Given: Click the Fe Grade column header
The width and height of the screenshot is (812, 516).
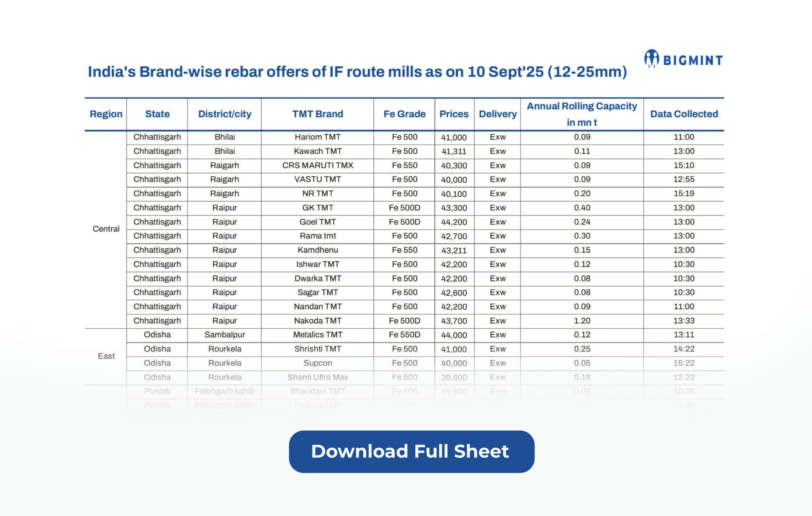Looking at the screenshot, I should (404, 114).
